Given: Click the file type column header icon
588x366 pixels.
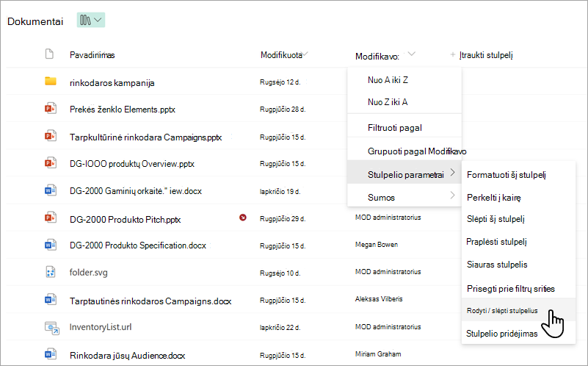Looking at the screenshot, I should pyautogui.click(x=49, y=54).
